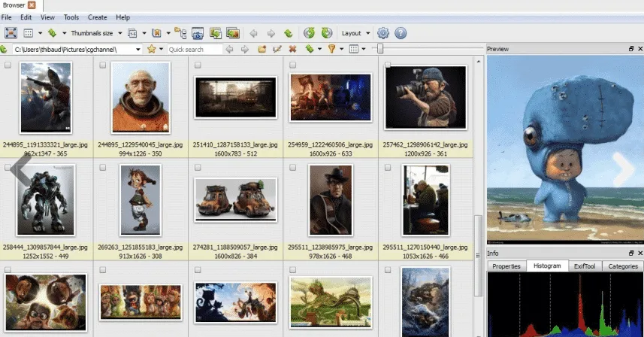Select the photographer with camera thumbnail

click(x=425, y=97)
